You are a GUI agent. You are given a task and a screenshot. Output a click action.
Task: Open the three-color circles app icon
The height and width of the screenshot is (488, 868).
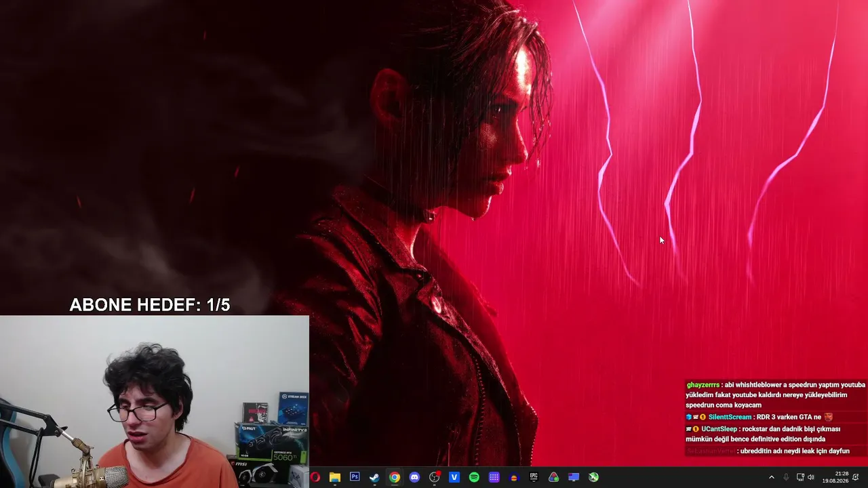coord(554,477)
